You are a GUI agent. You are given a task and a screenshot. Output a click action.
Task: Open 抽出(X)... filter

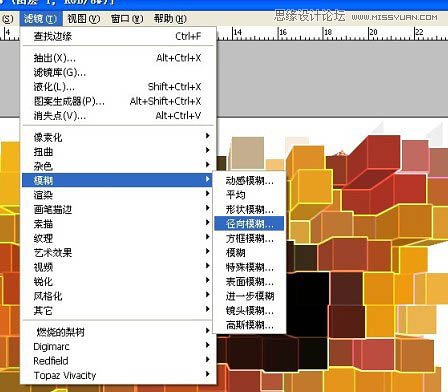coord(118,58)
